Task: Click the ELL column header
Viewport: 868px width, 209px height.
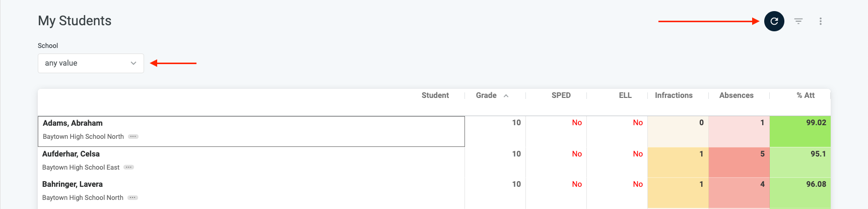Action: tap(625, 95)
